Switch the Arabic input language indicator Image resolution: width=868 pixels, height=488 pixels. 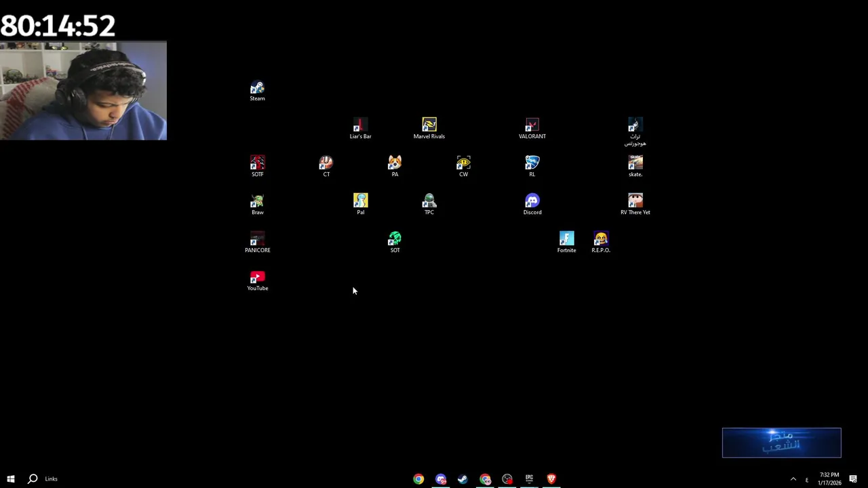click(x=806, y=479)
